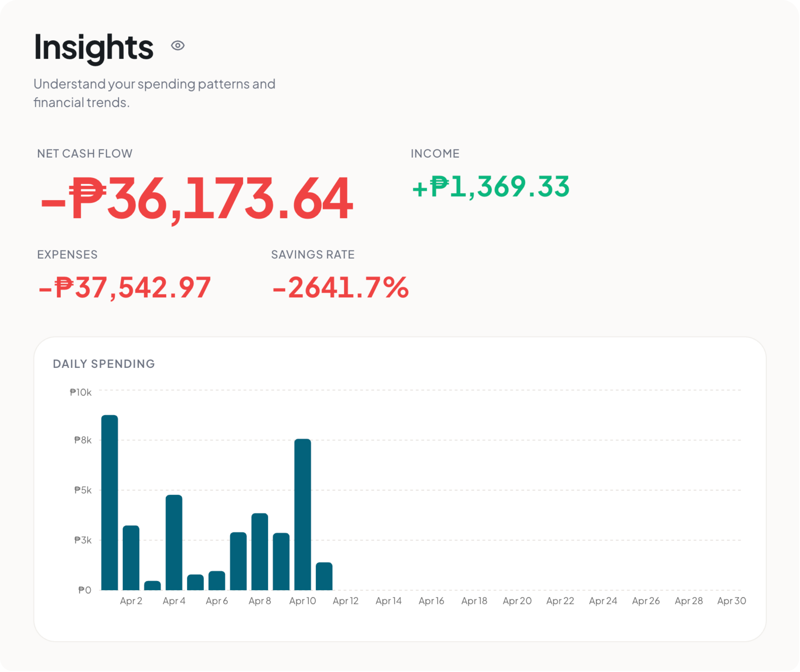The width and height of the screenshot is (800, 672).
Task: Click the Apr 5 spending bar
Action: click(x=196, y=582)
